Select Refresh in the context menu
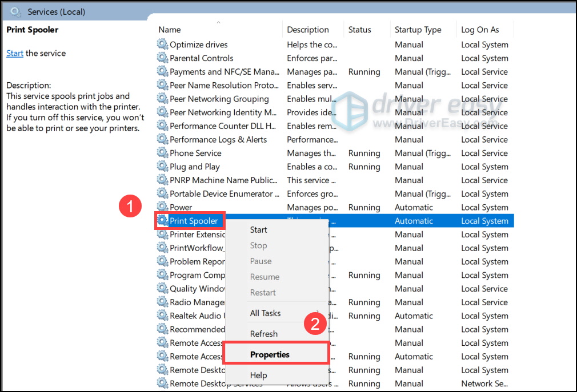 point(263,334)
